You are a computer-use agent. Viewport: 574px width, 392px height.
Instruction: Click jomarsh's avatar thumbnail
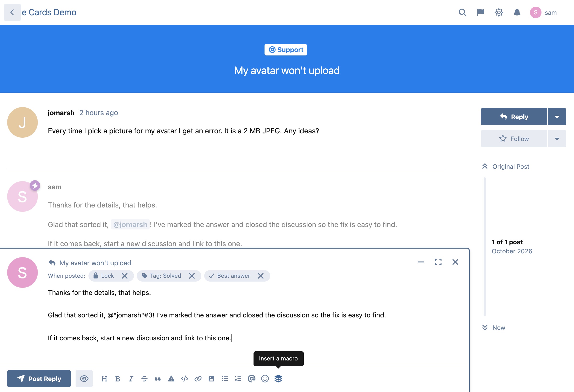[x=22, y=122]
